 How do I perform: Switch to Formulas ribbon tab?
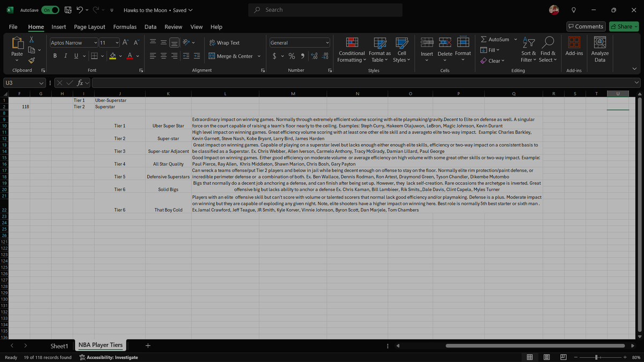(x=125, y=27)
